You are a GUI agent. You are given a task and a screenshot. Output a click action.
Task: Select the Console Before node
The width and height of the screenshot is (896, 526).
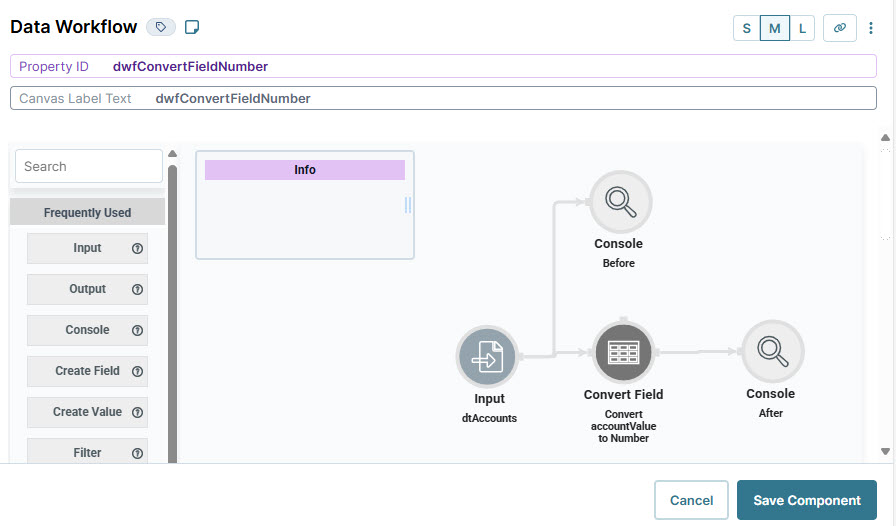(621, 202)
